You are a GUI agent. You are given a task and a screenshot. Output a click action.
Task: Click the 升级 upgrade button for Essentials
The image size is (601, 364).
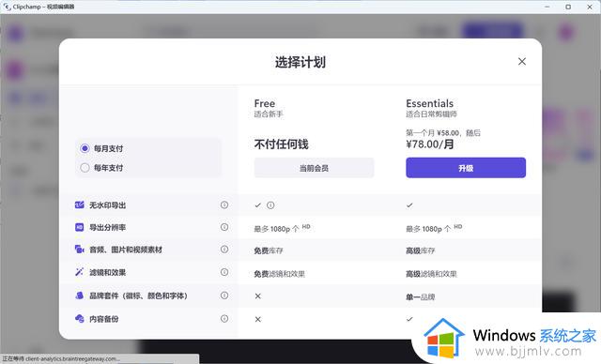pyautogui.click(x=466, y=168)
